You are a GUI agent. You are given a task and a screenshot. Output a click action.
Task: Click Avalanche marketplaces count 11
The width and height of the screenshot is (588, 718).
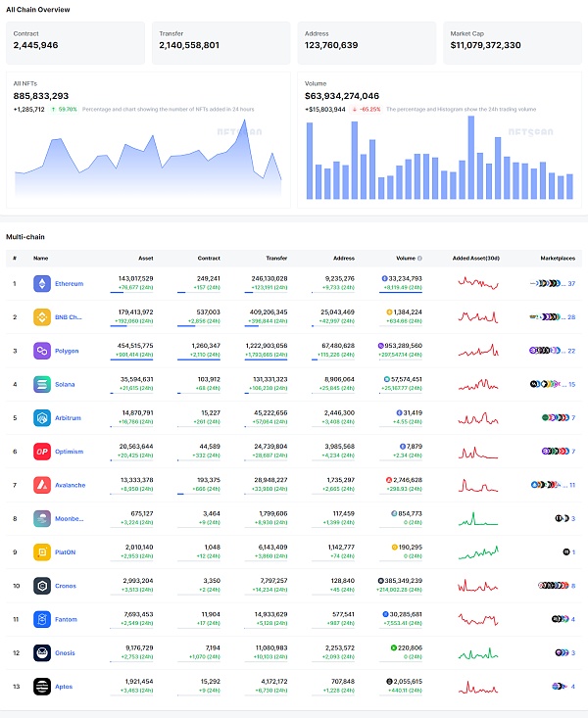[572, 485]
